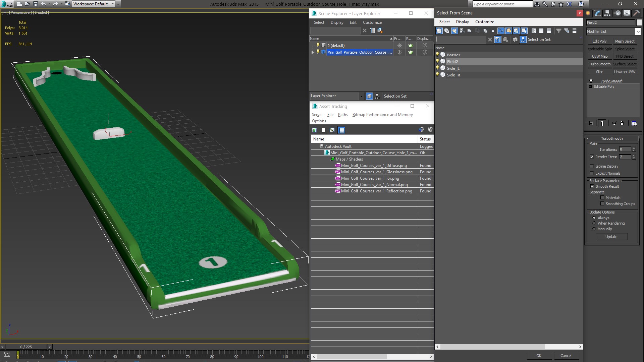Image resolution: width=644 pixels, height=362 pixels.
Task: Open the Display command panel tab
Action: coord(627,13)
